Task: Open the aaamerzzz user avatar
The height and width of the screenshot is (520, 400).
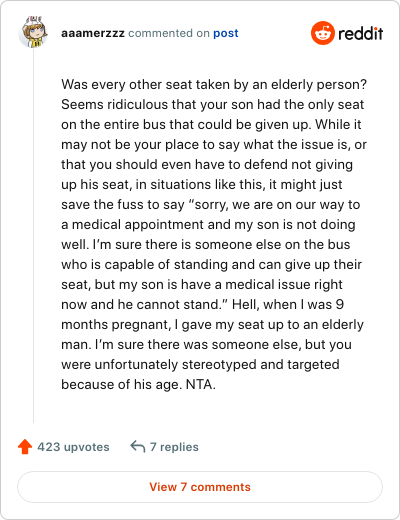Action: [33, 32]
